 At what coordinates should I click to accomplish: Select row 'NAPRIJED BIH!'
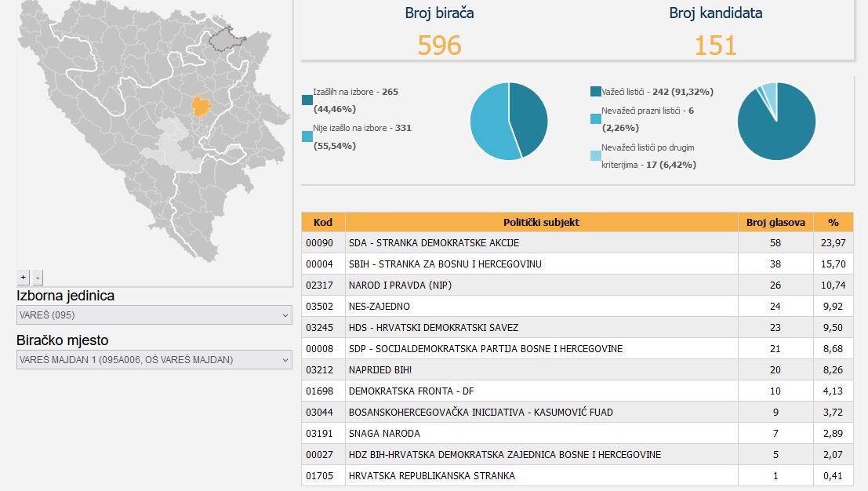[577, 369]
